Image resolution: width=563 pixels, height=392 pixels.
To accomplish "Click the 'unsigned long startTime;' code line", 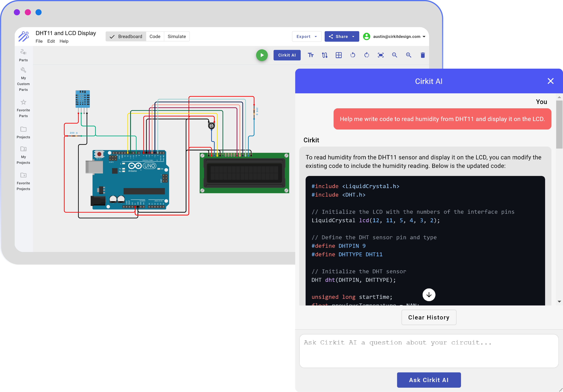I will click(x=352, y=297).
